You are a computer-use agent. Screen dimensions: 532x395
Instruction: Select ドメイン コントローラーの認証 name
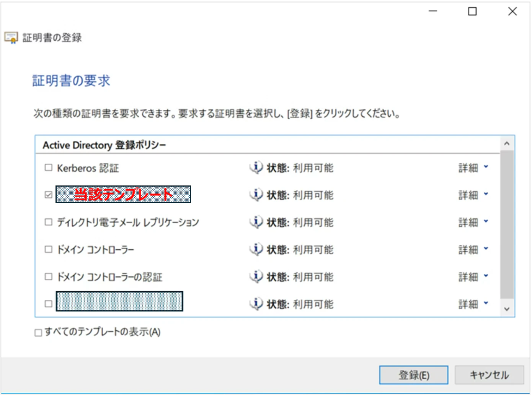(109, 277)
